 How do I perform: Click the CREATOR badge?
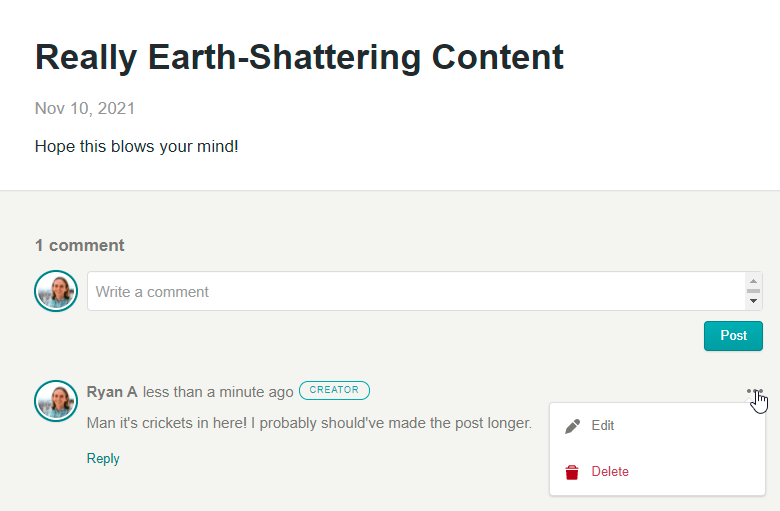coord(334,390)
